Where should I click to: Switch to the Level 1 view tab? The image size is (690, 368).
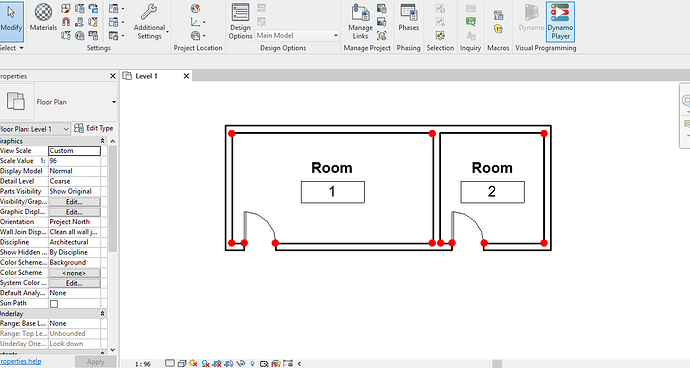click(x=147, y=76)
